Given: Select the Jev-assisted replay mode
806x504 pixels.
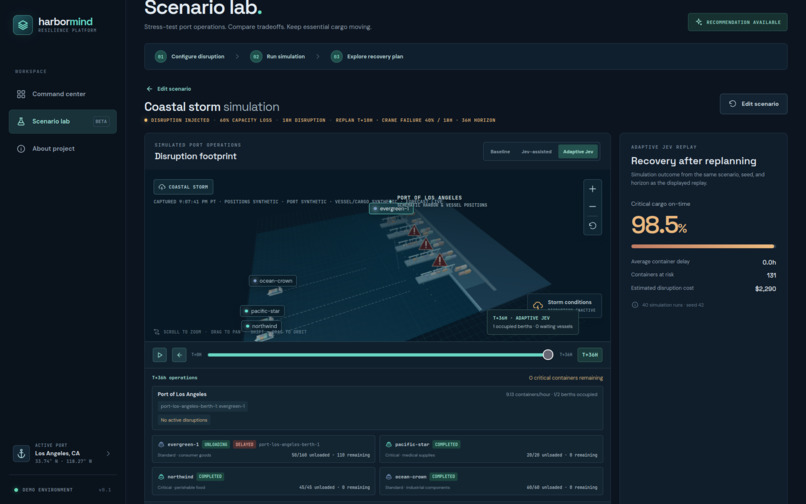Looking at the screenshot, I should tap(536, 152).
